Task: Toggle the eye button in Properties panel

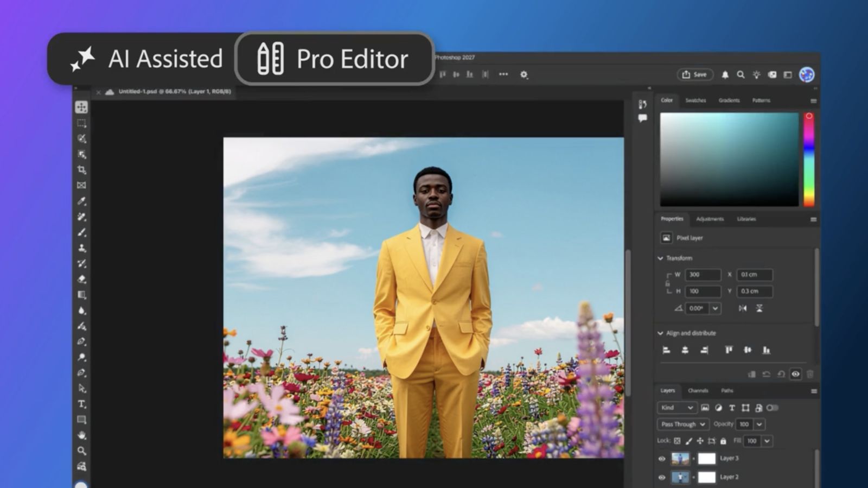Action: [795, 374]
